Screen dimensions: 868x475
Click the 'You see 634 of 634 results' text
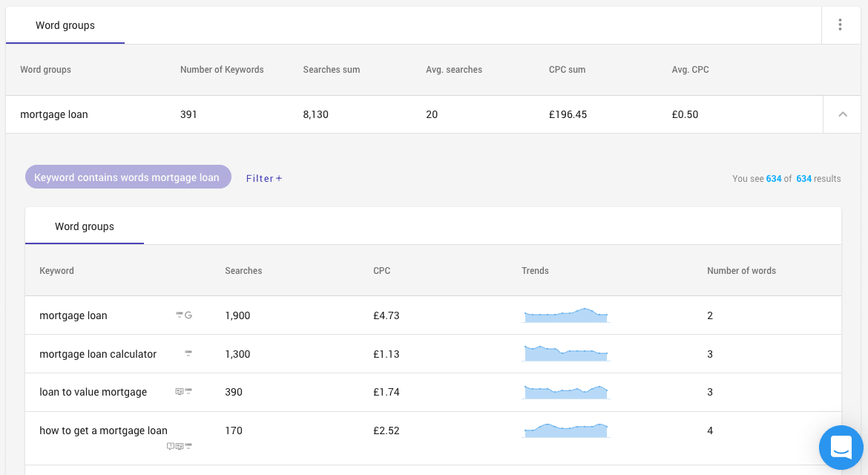786,179
